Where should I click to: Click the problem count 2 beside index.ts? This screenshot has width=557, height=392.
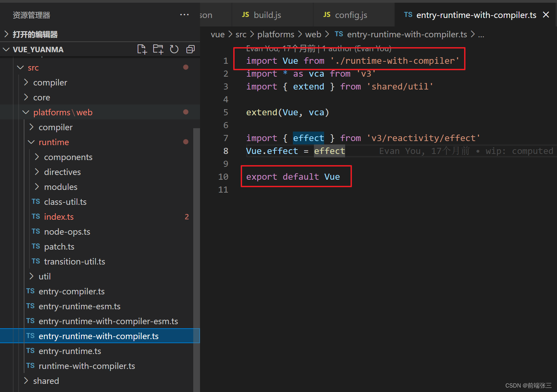click(187, 217)
